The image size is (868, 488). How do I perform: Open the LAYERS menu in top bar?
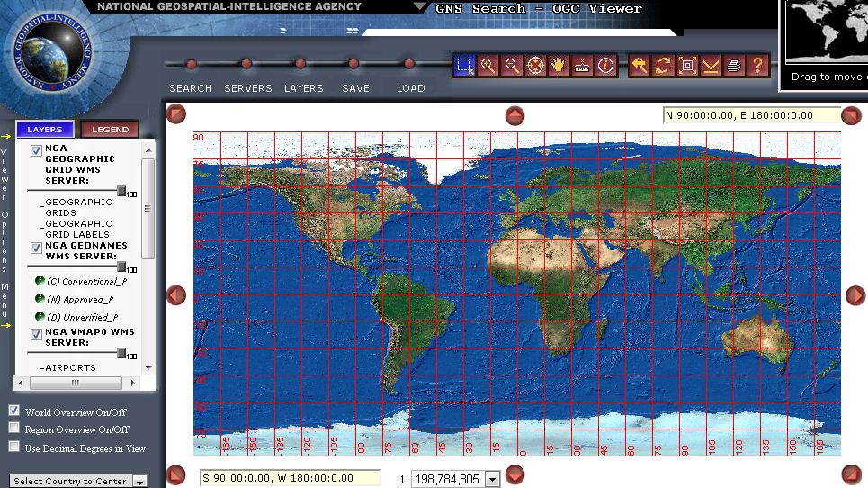pyautogui.click(x=303, y=88)
